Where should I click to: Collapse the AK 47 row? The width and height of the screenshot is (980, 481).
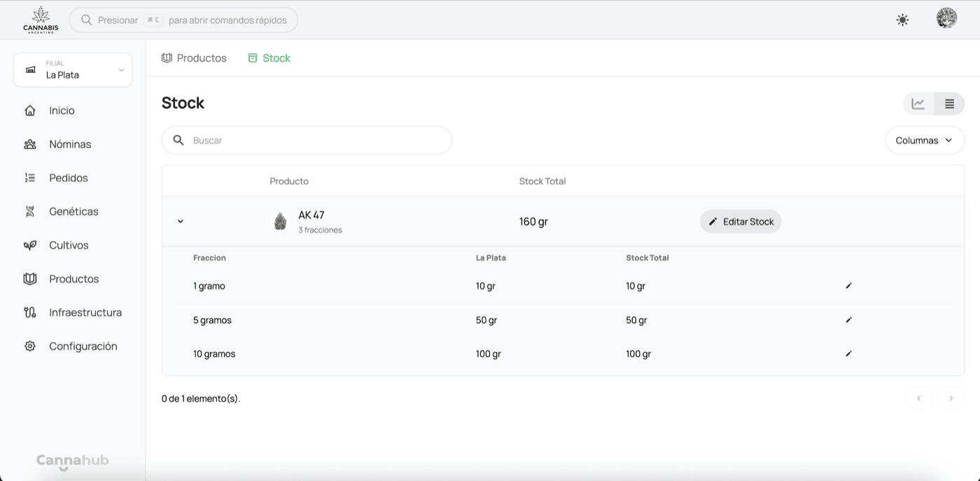click(x=180, y=221)
